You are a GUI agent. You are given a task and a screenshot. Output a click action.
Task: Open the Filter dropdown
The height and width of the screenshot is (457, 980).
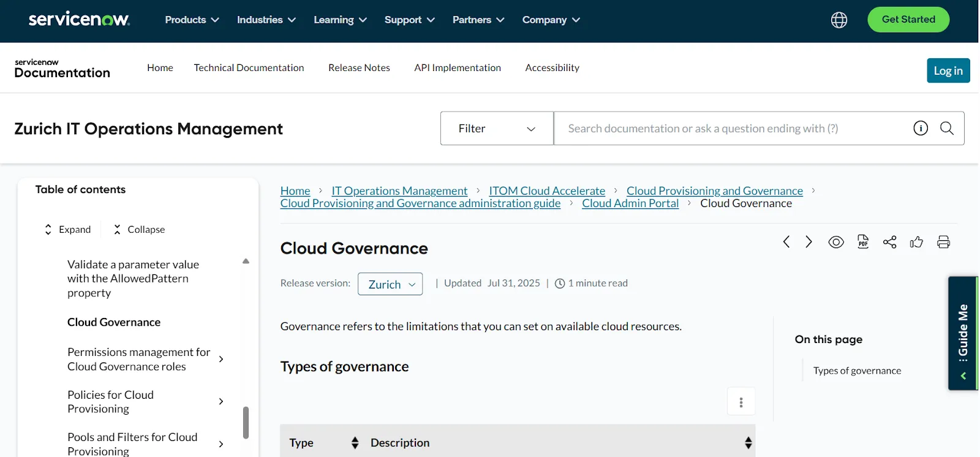[x=497, y=128]
